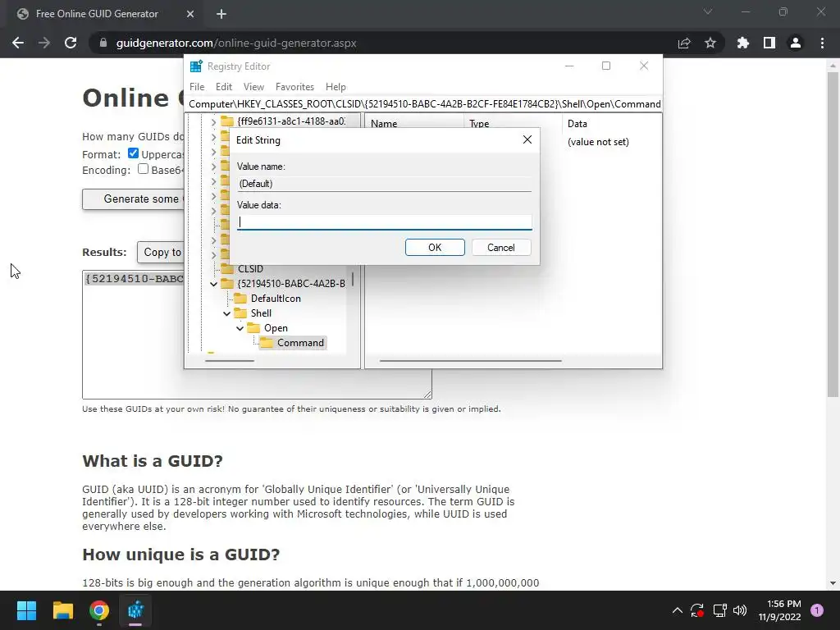This screenshot has height=630, width=840.
Task: Open the Chrome three-dot menu
Action: coord(822,43)
